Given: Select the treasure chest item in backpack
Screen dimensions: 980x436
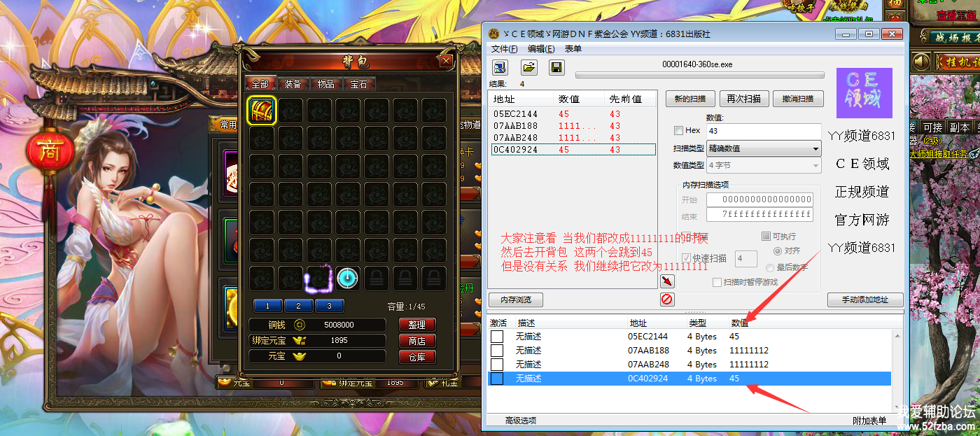Looking at the screenshot, I should [x=262, y=111].
